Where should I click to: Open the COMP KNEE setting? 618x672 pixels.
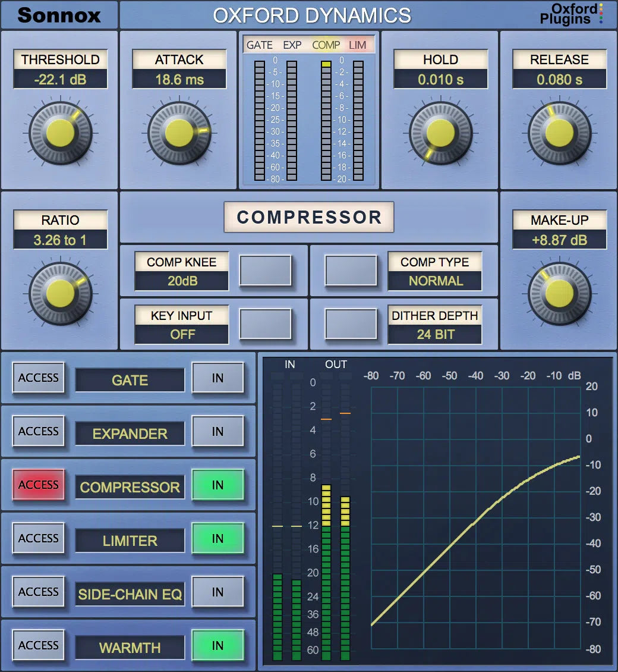coord(181,271)
